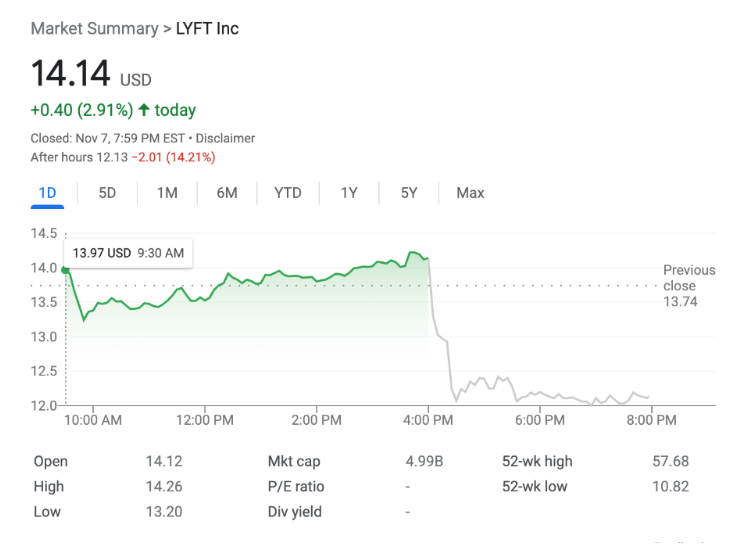The width and height of the screenshot is (754, 556).
Task: Show the 6M chart range
Action: (227, 193)
